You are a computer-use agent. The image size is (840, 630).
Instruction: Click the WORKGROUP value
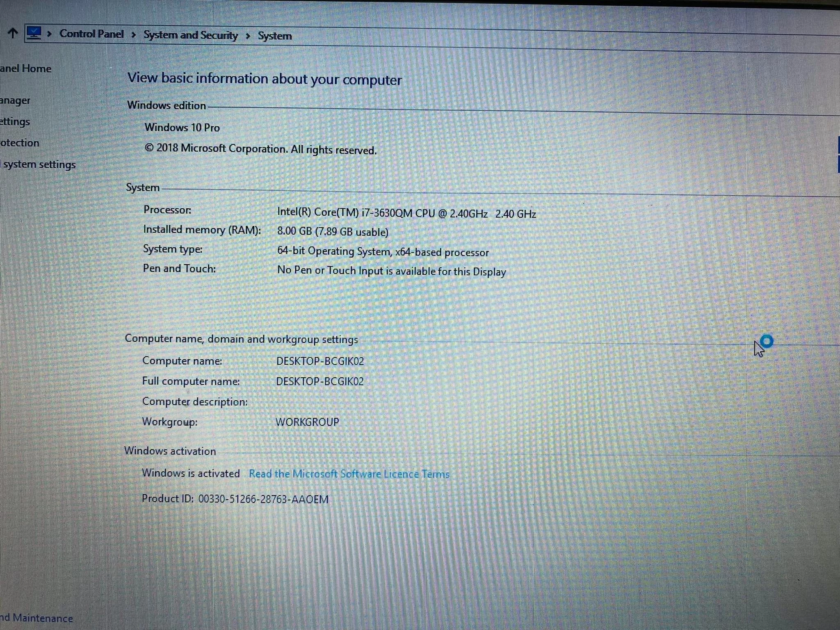click(x=307, y=422)
